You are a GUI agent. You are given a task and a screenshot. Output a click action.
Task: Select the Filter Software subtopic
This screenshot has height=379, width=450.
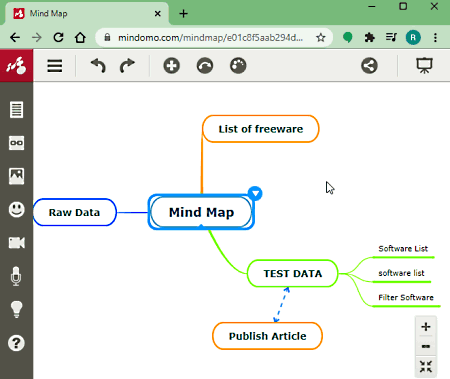click(406, 298)
